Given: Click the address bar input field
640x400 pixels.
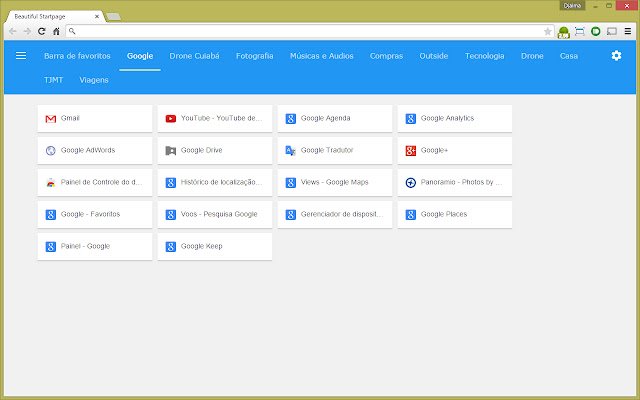Looking at the screenshot, I should pos(308,31).
